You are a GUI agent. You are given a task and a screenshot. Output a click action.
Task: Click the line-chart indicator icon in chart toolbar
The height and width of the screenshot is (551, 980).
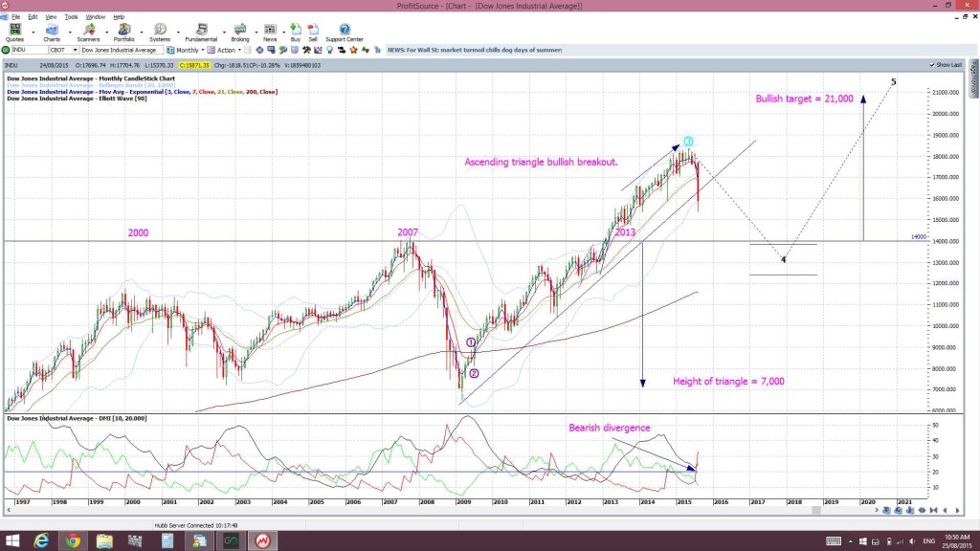click(318, 50)
